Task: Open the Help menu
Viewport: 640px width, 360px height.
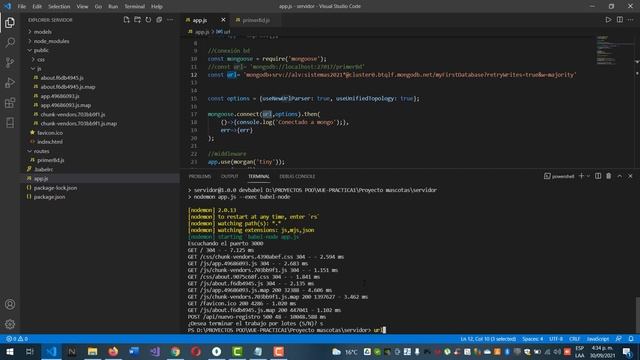Action: (157, 7)
